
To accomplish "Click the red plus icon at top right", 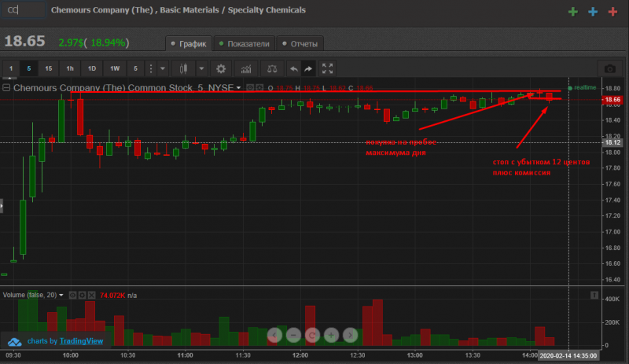I will coord(612,12).
